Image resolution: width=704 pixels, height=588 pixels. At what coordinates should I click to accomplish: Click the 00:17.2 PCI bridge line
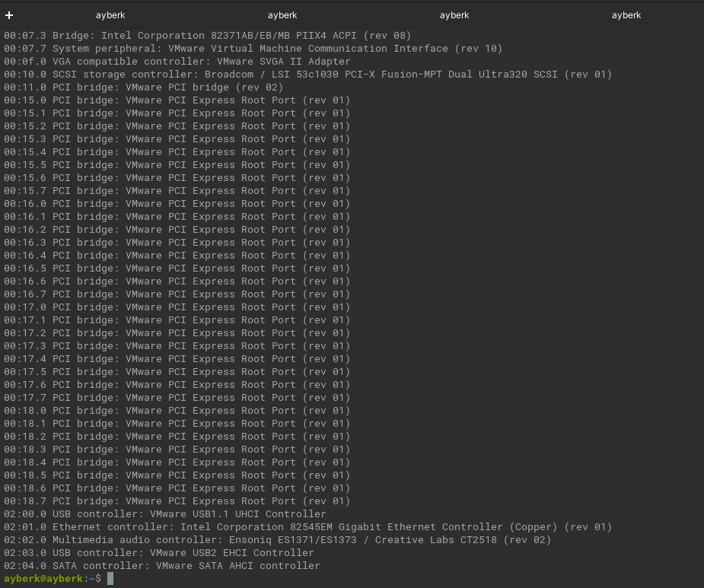177,333
